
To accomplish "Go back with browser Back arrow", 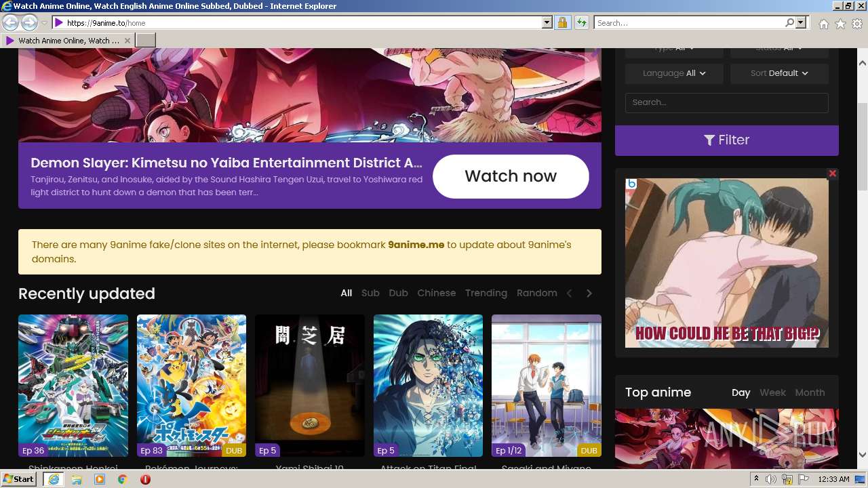I will [10, 22].
